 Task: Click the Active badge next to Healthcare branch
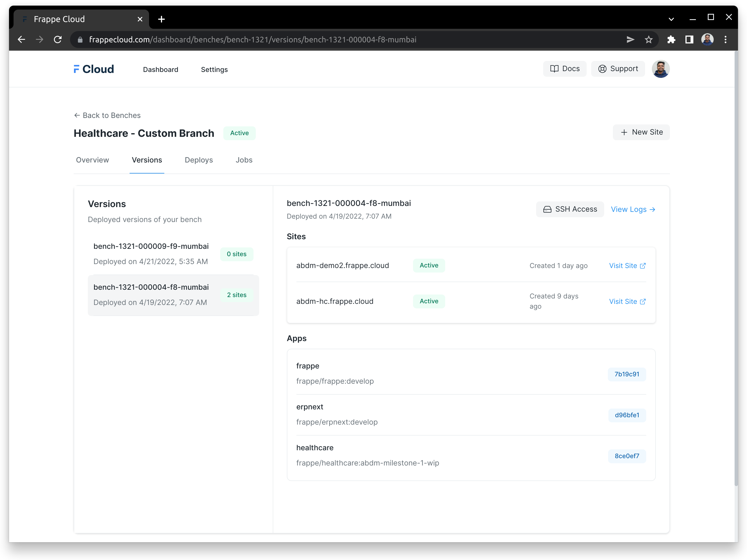pyautogui.click(x=239, y=133)
